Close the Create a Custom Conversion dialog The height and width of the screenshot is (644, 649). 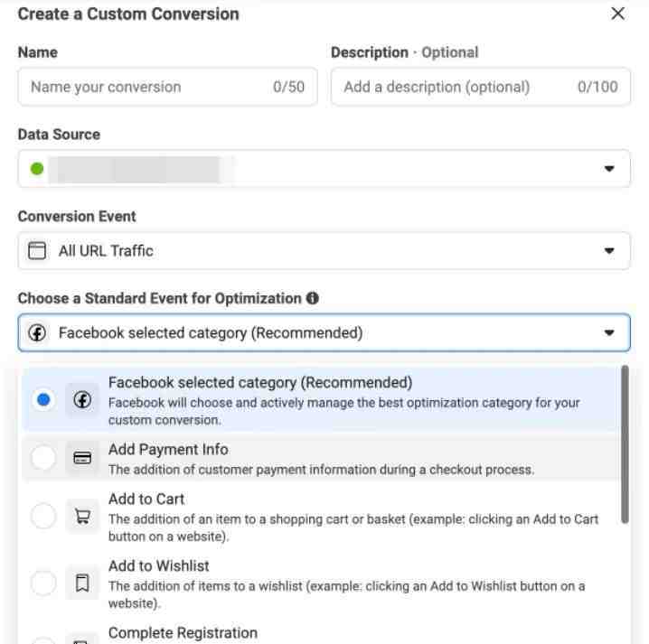point(617,14)
